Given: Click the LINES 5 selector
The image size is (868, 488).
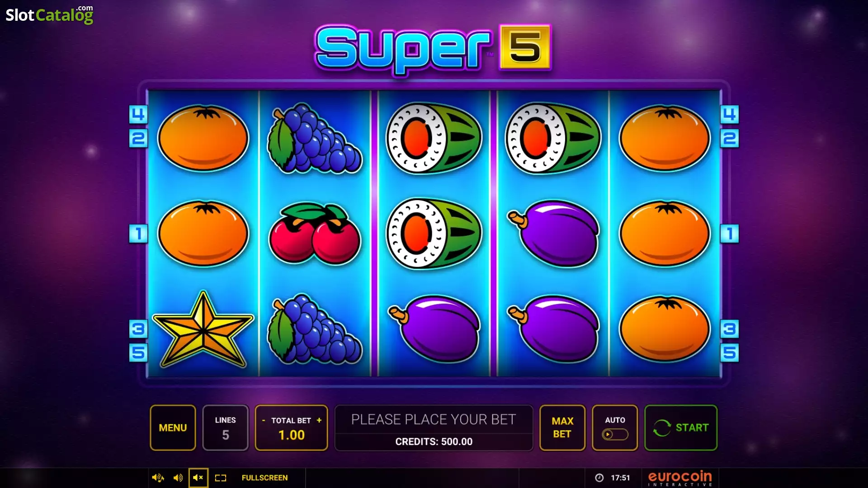Looking at the screenshot, I should (x=226, y=427).
